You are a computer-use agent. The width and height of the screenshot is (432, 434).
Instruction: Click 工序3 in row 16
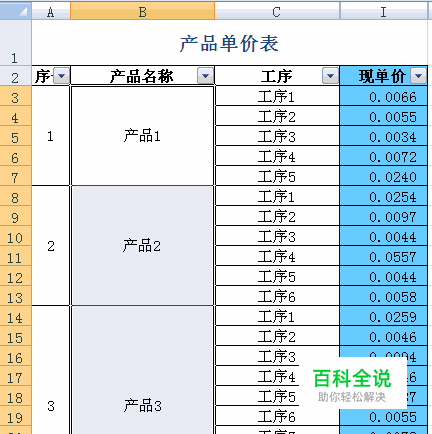tap(277, 356)
